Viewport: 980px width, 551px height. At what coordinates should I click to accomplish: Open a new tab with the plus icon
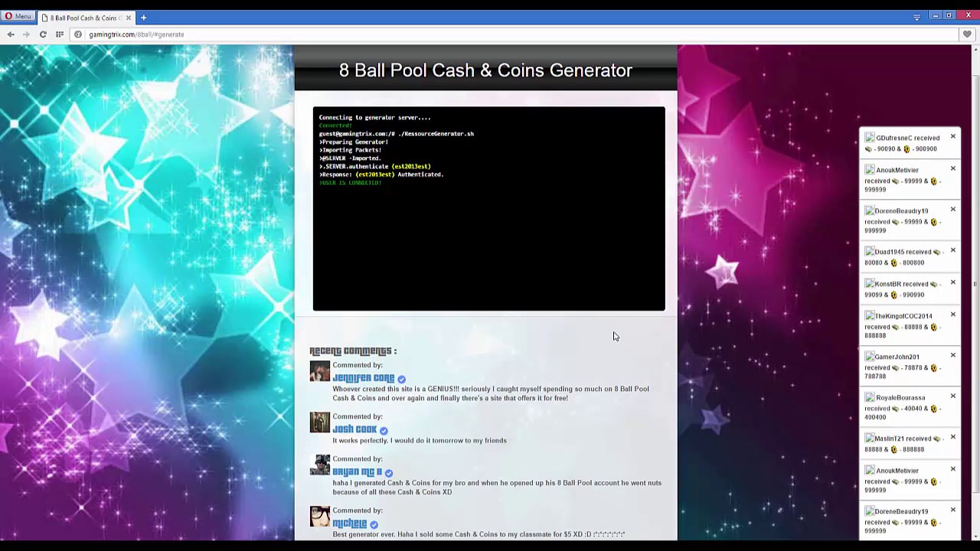point(143,18)
